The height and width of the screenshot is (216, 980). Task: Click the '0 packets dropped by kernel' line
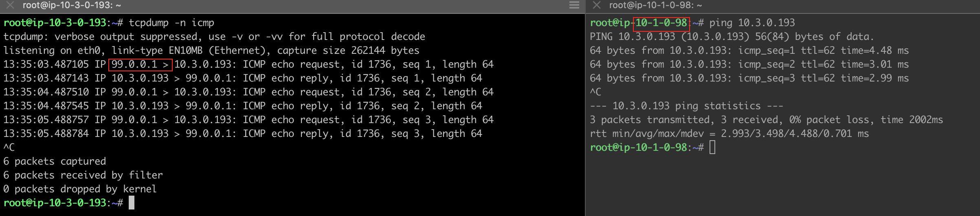pyautogui.click(x=80, y=189)
